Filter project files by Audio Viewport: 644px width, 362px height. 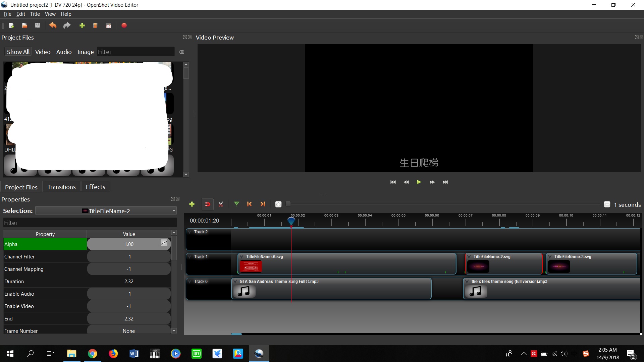point(64,52)
